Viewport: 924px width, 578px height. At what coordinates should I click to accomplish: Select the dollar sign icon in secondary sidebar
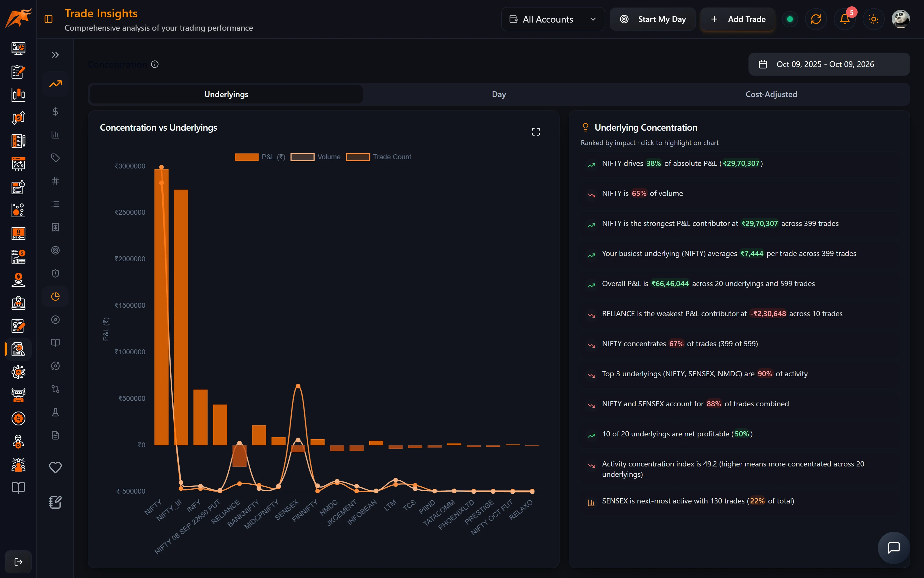point(55,112)
